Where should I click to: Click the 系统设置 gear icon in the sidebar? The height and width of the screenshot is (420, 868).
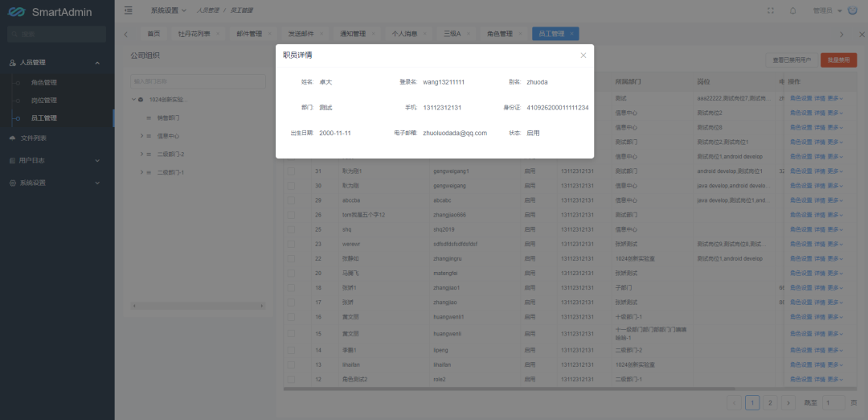click(13, 183)
